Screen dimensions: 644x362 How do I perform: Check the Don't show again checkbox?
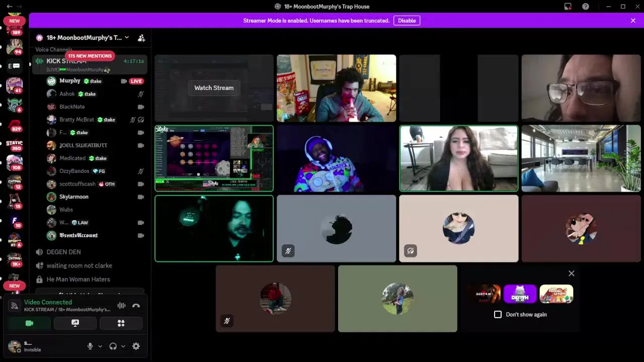tap(498, 314)
